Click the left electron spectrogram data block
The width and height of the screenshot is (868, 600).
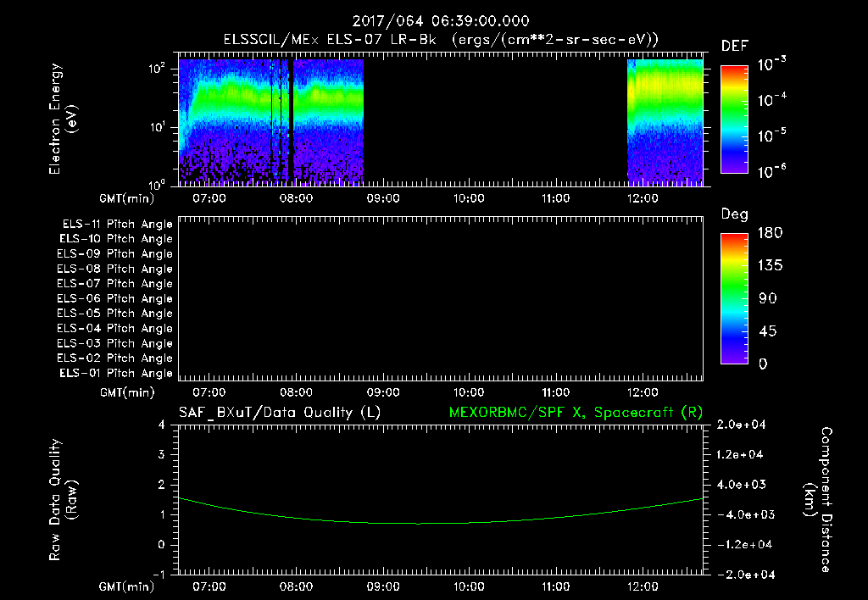(270, 122)
